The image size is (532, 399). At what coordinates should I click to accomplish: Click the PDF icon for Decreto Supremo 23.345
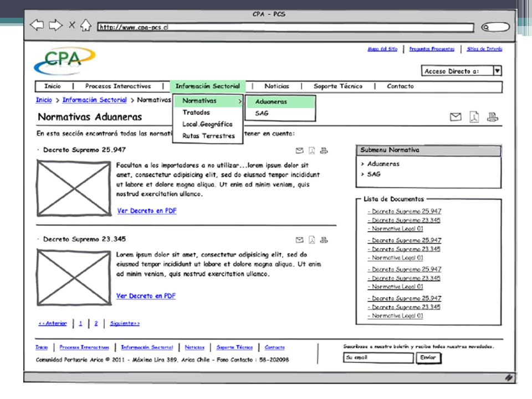[311, 240]
